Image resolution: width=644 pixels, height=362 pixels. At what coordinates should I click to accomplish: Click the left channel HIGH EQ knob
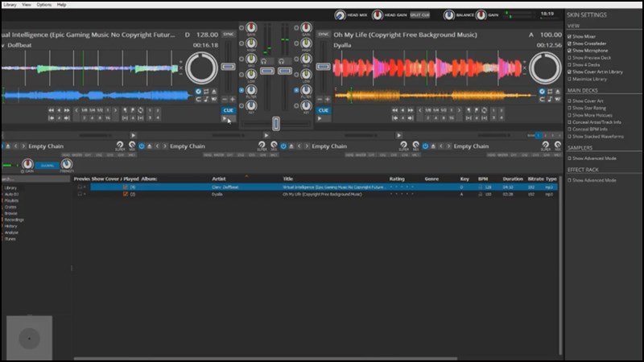point(251,43)
